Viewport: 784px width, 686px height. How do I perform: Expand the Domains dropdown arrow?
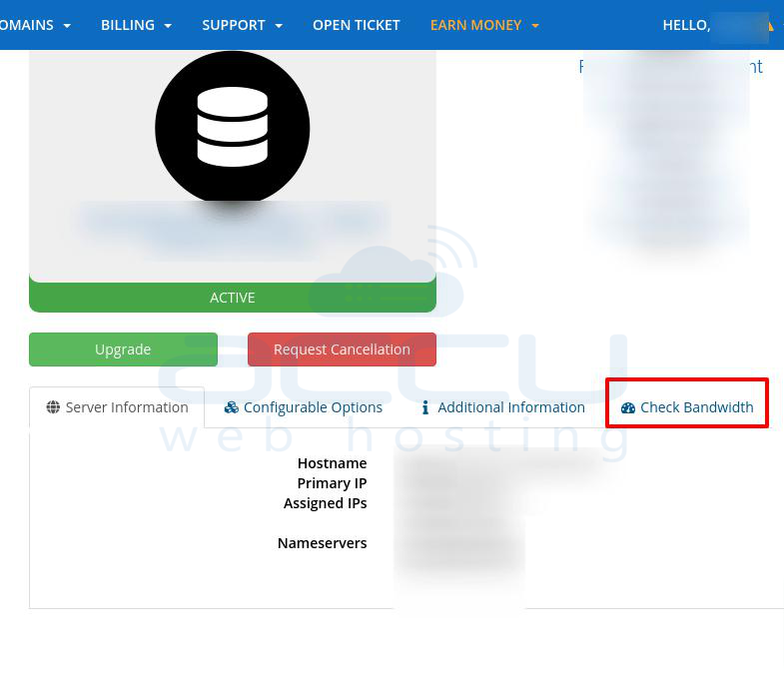pos(67,26)
